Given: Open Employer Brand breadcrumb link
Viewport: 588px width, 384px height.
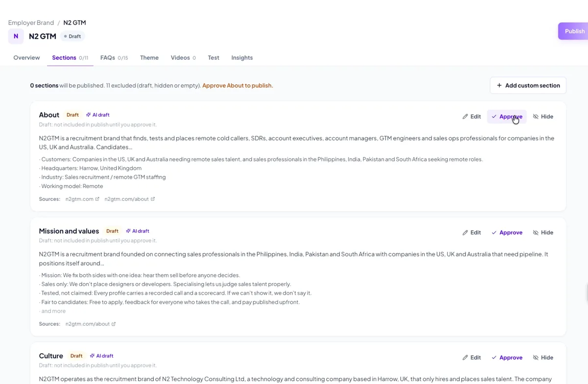Looking at the screenshot, I should pos(31,23).
